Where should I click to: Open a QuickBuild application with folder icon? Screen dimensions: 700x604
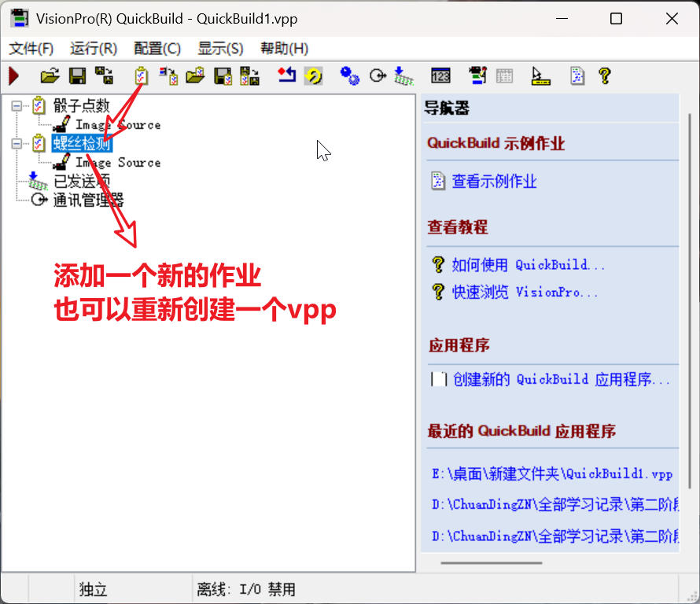pyautogui.click(x=50, y=75)
